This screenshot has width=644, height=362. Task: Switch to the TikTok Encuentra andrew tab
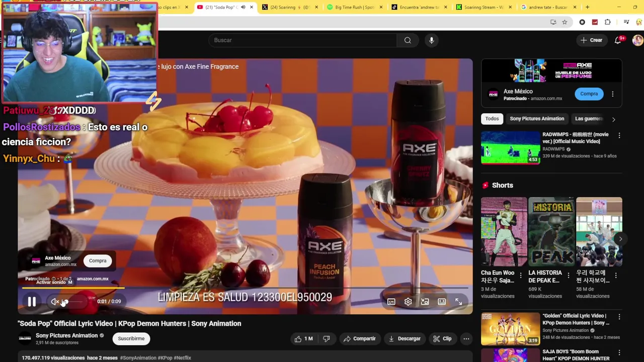419,8
